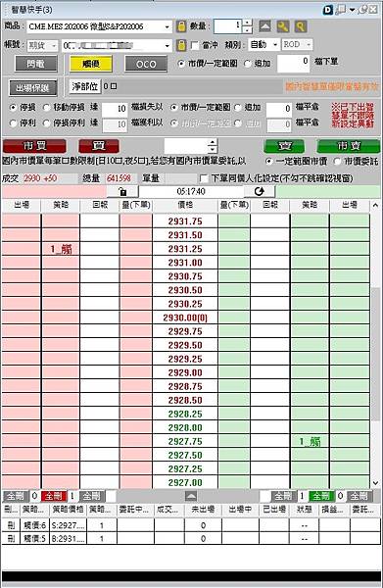Viewport: 383px width, 588px height.
Task: Toggle the 當沖 day-trade checkbox
Action: 195,45
